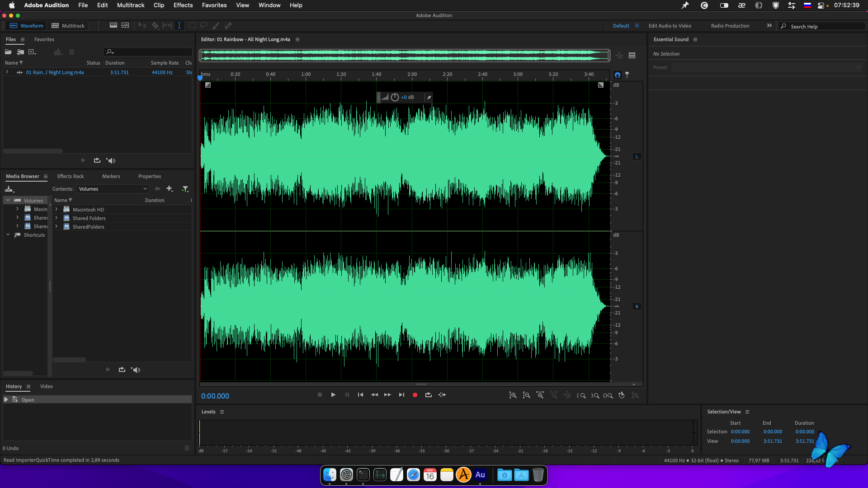Switch to the Effects Rack tab
868x488 pixels.
click(71, 176)
